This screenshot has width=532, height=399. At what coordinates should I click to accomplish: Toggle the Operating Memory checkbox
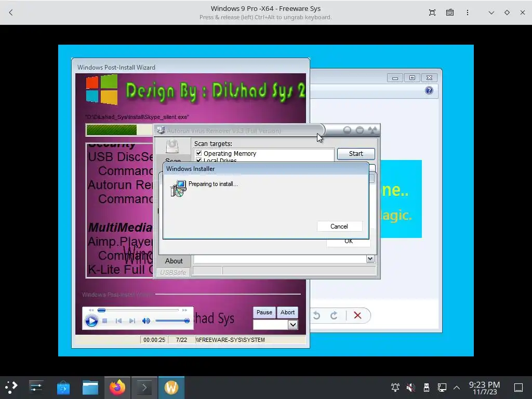pos(199,153)
